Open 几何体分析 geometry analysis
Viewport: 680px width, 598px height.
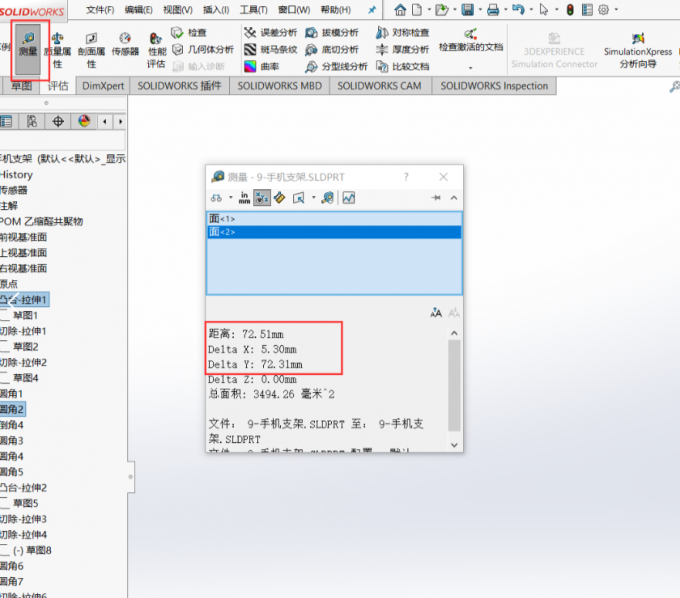pyautogui.click(x=203, y=49)
